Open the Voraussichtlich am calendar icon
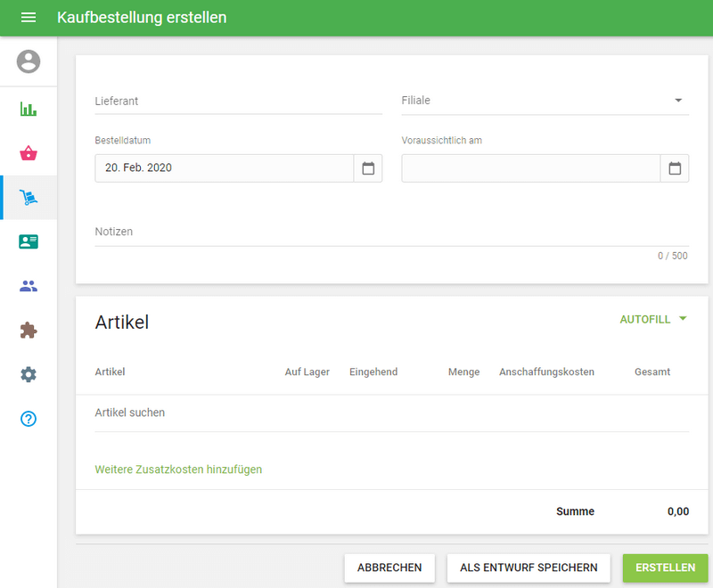713x588 pixels. click(675, 167)
